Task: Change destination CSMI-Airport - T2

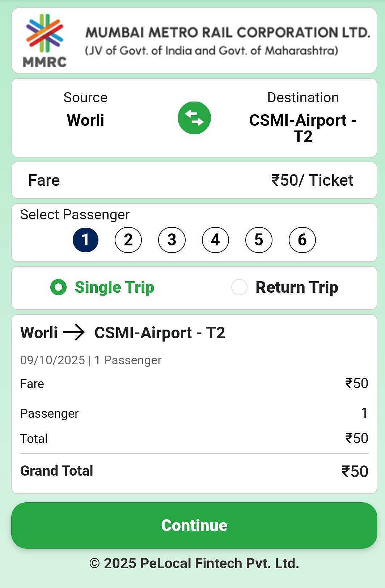Action: [x=303, y=128]
